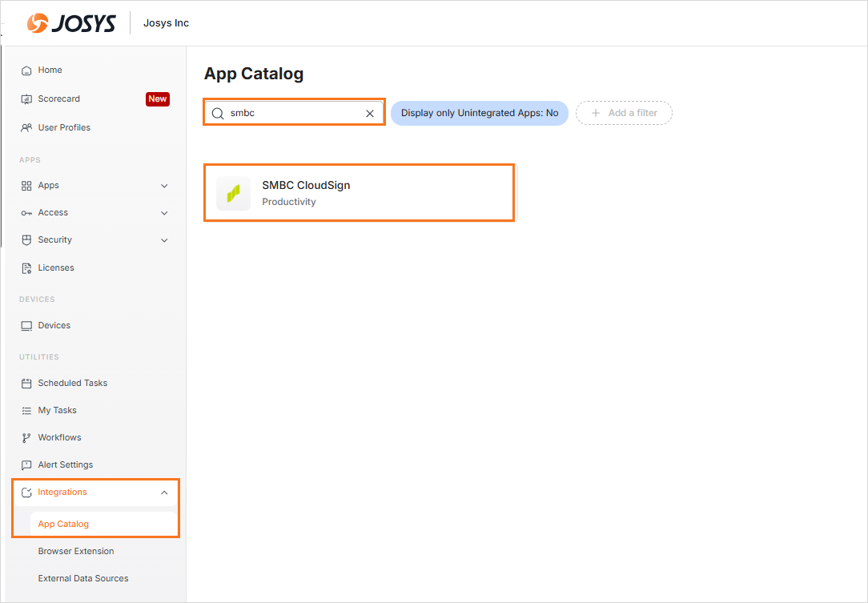
Task: Open Alert Settings from sidebar
Action: pos(65,464)
